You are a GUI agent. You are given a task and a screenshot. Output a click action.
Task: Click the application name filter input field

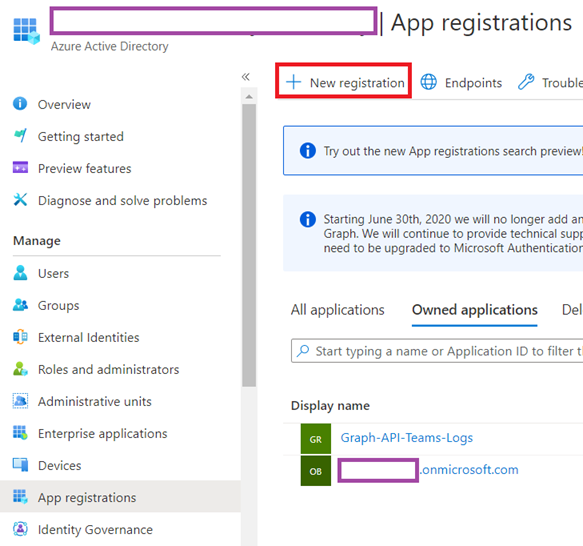[x=437, y=350]
